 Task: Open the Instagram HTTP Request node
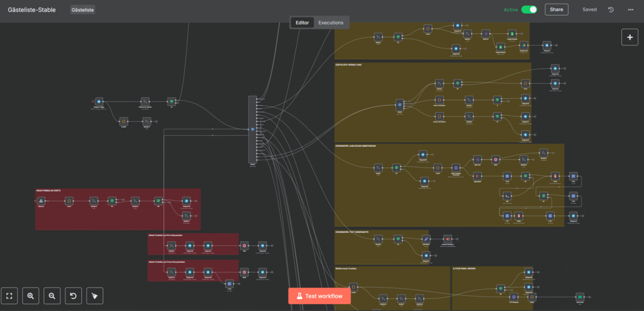(x=455, y=167)
